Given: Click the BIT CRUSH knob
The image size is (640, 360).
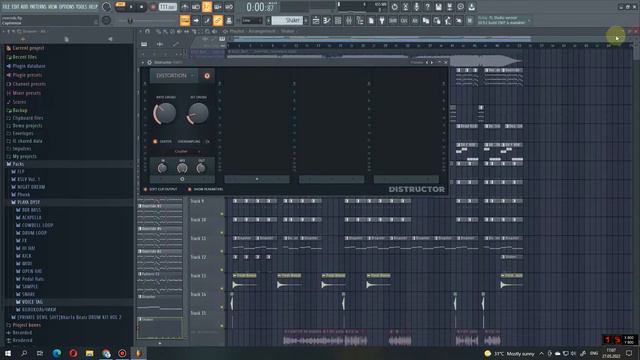Looking at the screenshot, I should tap(198, 113).
